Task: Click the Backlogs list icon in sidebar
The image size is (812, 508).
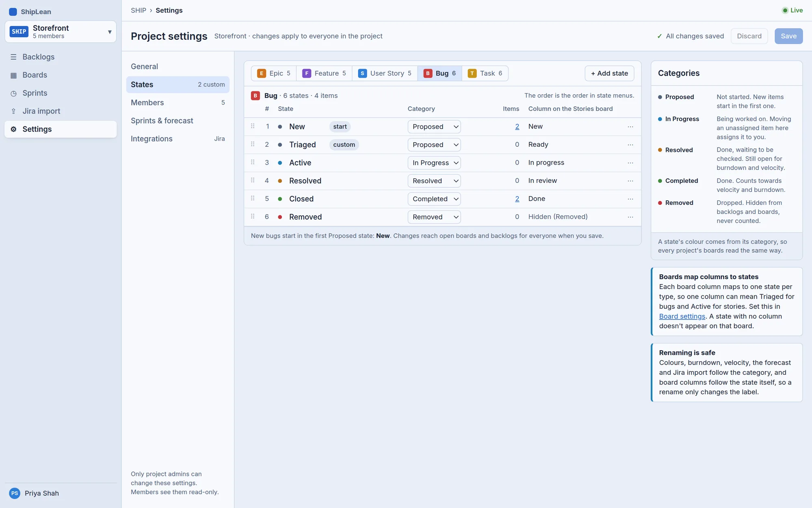Action: (13, 57)
